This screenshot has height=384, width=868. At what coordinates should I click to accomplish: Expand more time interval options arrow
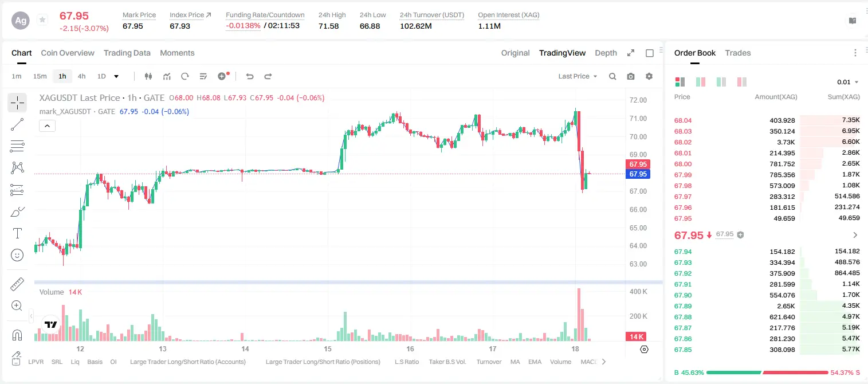click(x=116, y=76)
